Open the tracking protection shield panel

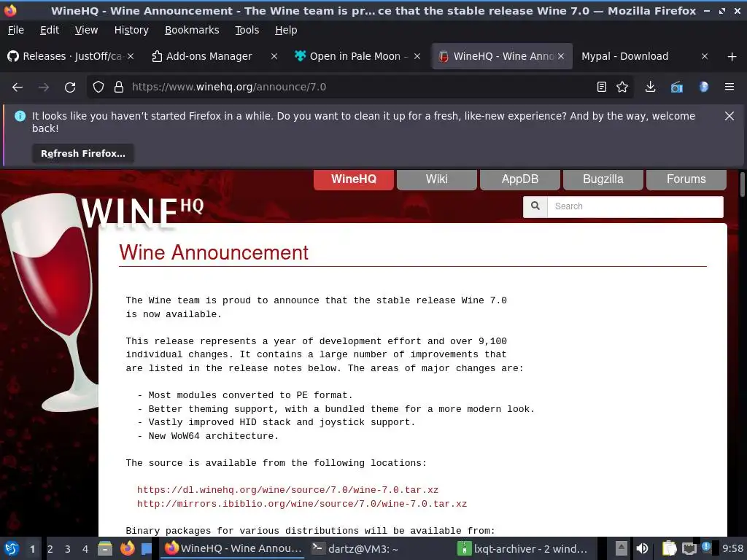tap(98, 87)
